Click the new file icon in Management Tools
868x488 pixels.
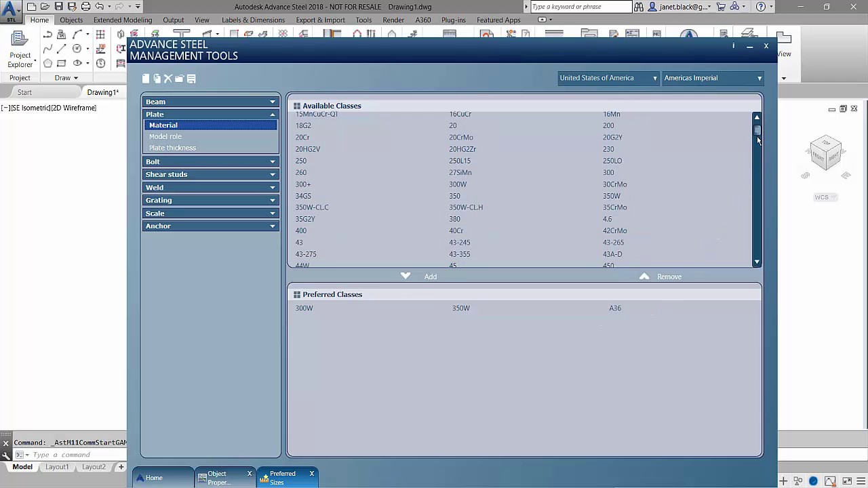coord(145,79)
